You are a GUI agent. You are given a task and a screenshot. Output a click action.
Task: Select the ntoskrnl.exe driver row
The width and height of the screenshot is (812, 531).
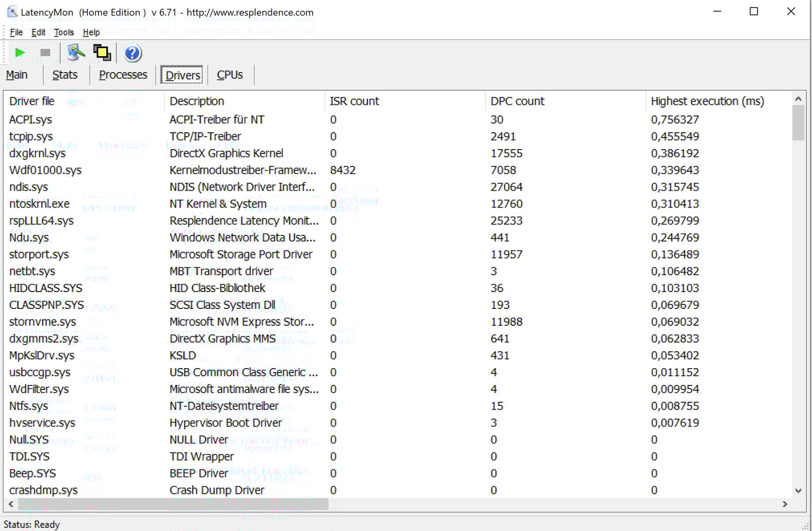398,204
